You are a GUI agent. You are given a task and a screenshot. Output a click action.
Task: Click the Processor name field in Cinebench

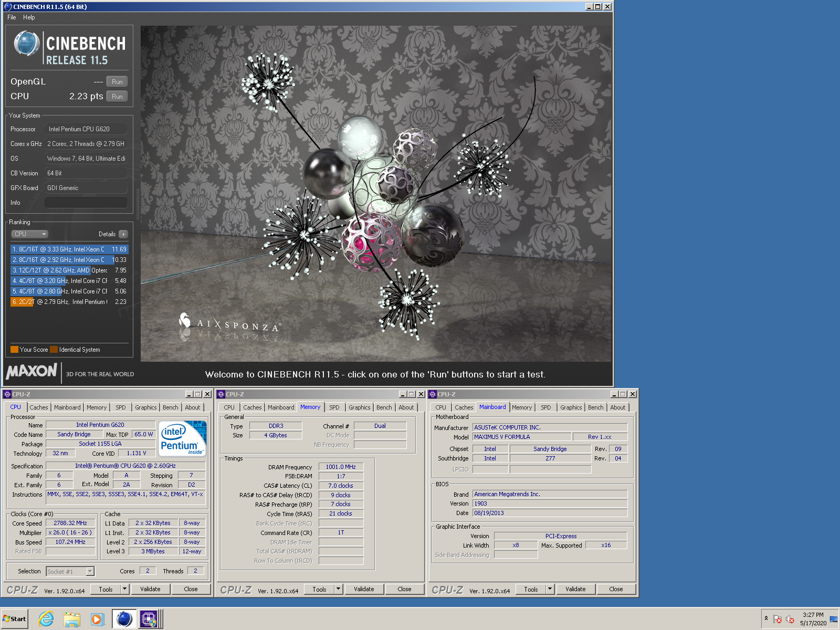[86, 129]
